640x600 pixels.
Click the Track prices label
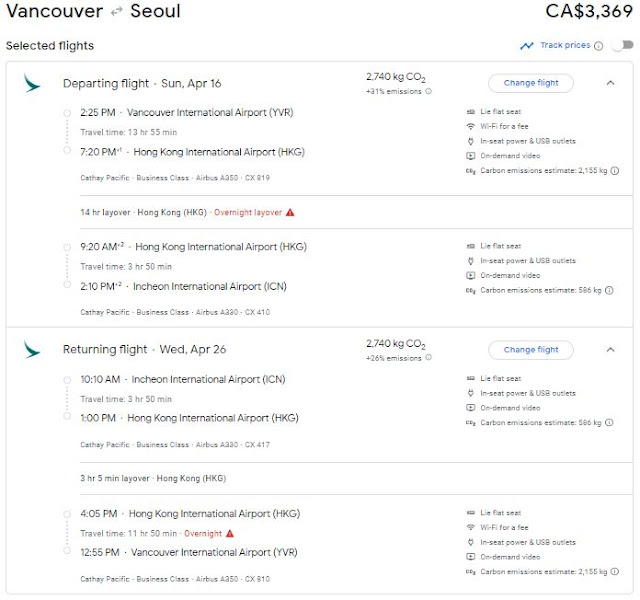pos(565,45)
